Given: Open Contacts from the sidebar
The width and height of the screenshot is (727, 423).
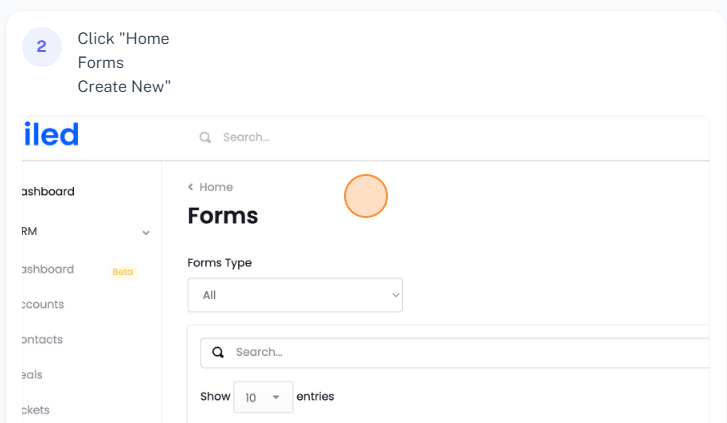Looking at the screenshot, I should coord(42,339).
